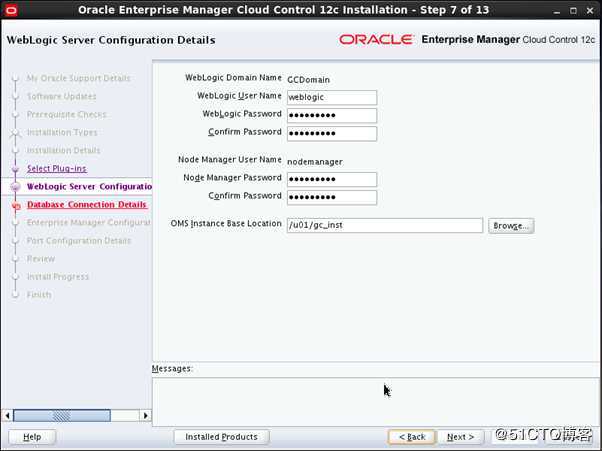Proceed with the Next button

point(460,437)
